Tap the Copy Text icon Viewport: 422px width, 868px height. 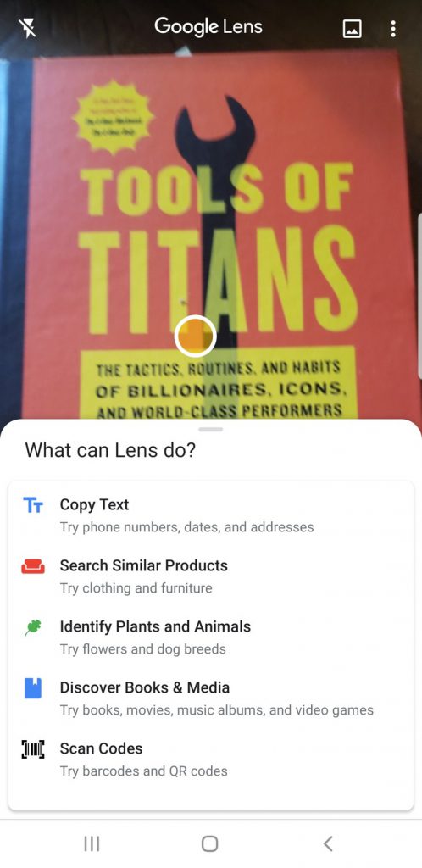click(x=33, y=505)
